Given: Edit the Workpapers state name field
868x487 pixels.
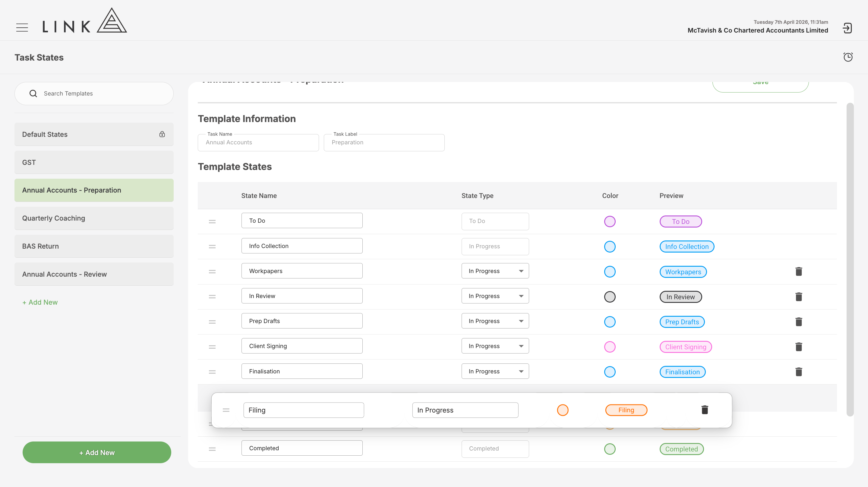Looking at the screenshot, I should [x=302, y=271].
